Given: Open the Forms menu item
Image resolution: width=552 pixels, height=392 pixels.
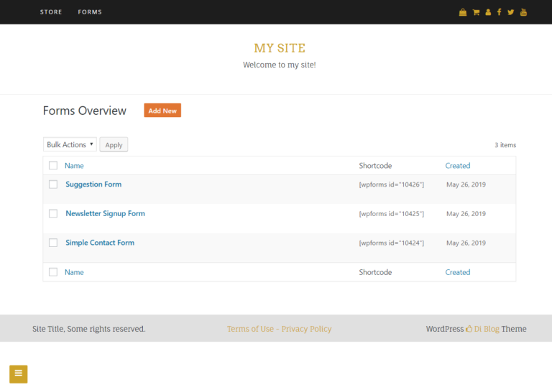Looking at the screenshot, I should 90,12.
